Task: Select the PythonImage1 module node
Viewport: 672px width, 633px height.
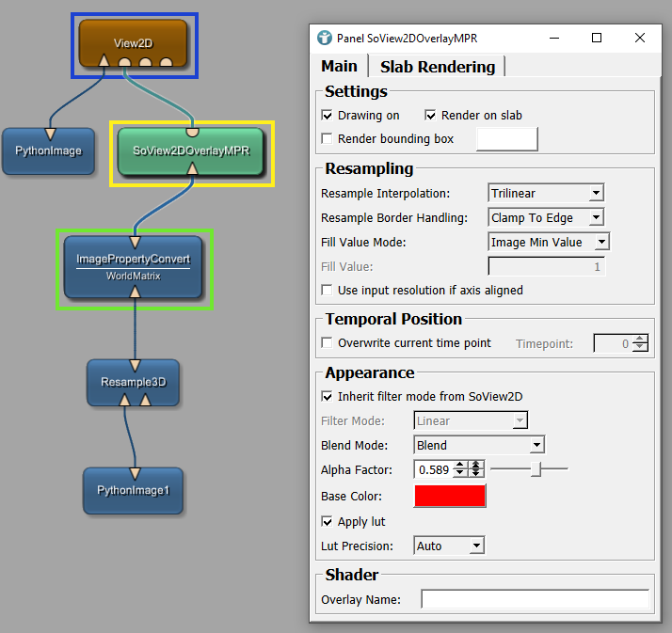Action: [133, 490]
